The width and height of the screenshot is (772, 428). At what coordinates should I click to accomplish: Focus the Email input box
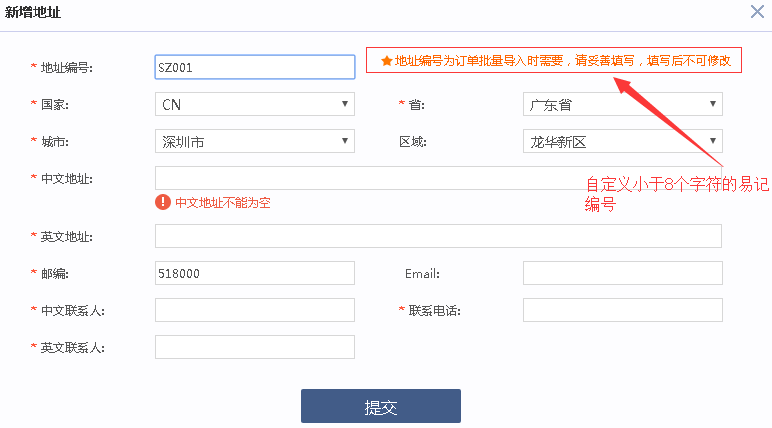622,273
